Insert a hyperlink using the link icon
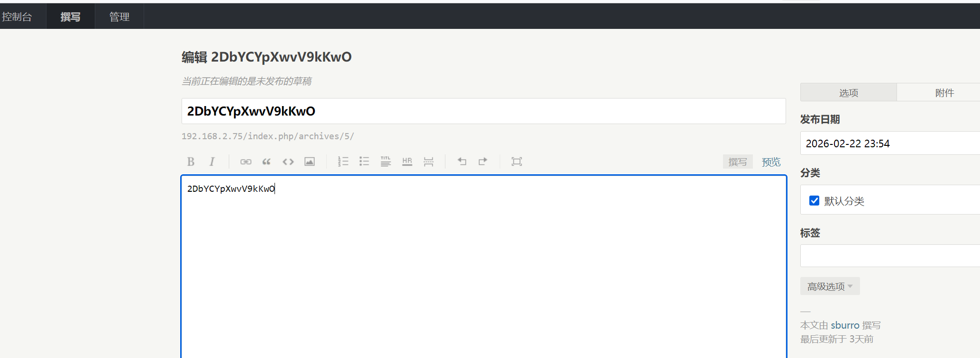980x358 pixels. [246, 162]
